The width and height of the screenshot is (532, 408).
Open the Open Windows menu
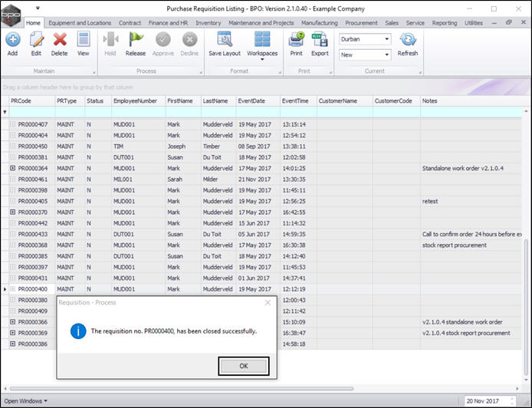[x=26, y=401]
